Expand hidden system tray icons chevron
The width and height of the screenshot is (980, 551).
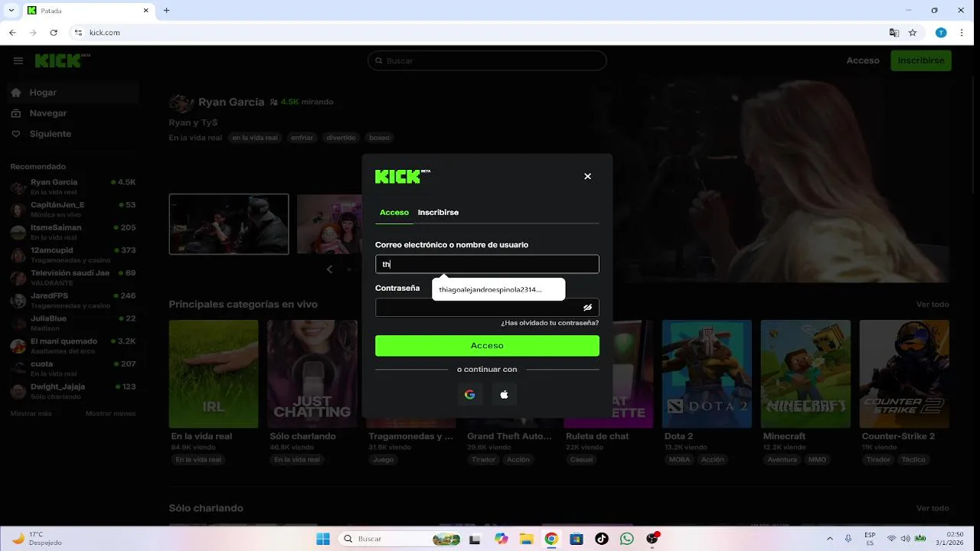(x=830, y=539)
